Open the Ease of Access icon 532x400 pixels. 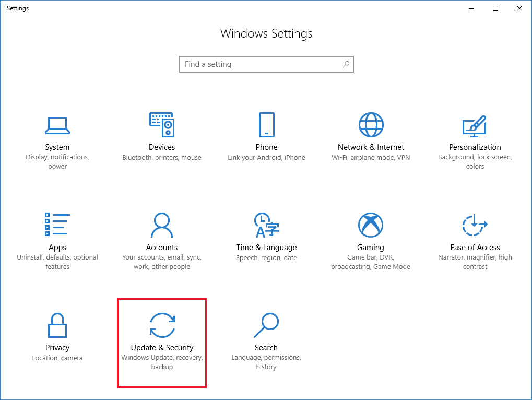475,225
